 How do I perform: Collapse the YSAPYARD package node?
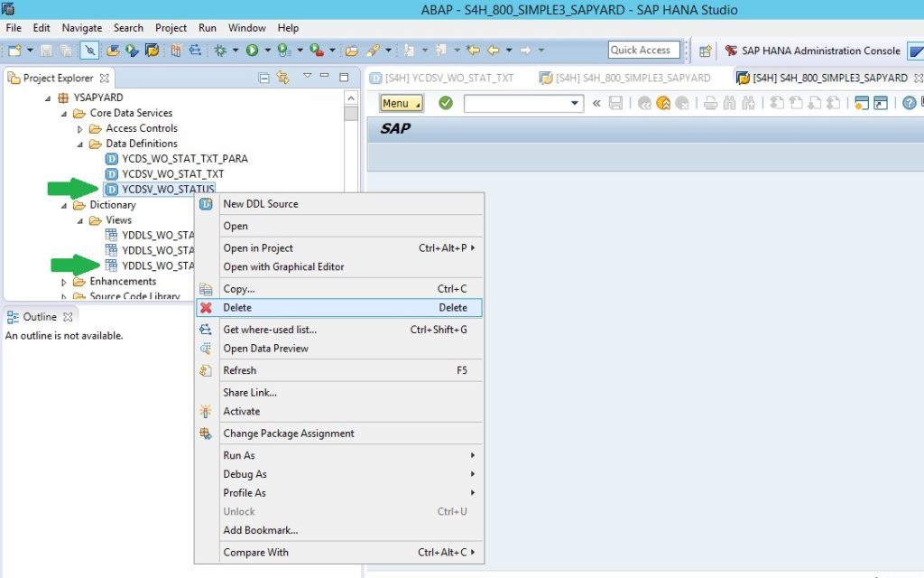pyautogui.click(x=48, y=98)
